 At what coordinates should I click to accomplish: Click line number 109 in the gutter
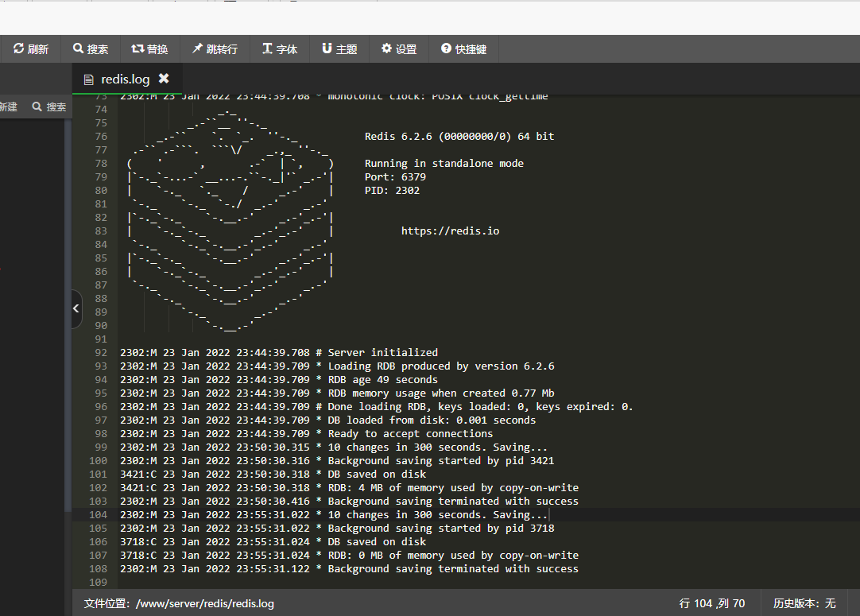click(99, 583)
